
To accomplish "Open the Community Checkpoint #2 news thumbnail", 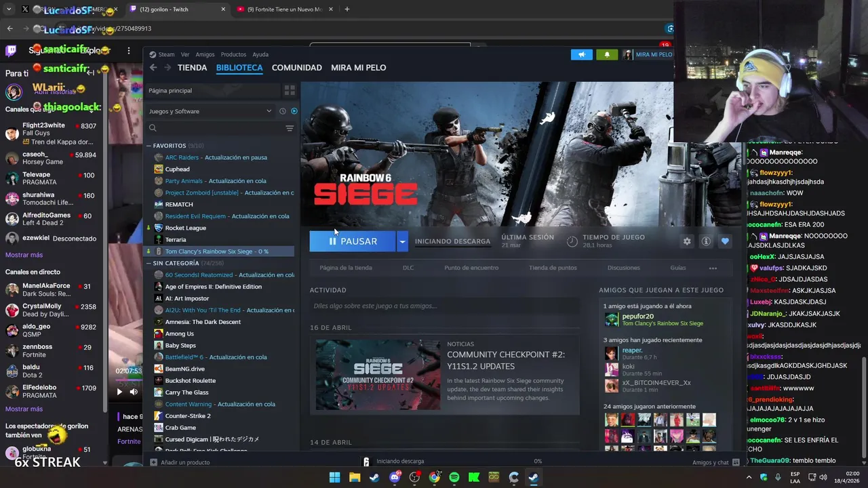I will pyautogui.click(x=378, y=374).
